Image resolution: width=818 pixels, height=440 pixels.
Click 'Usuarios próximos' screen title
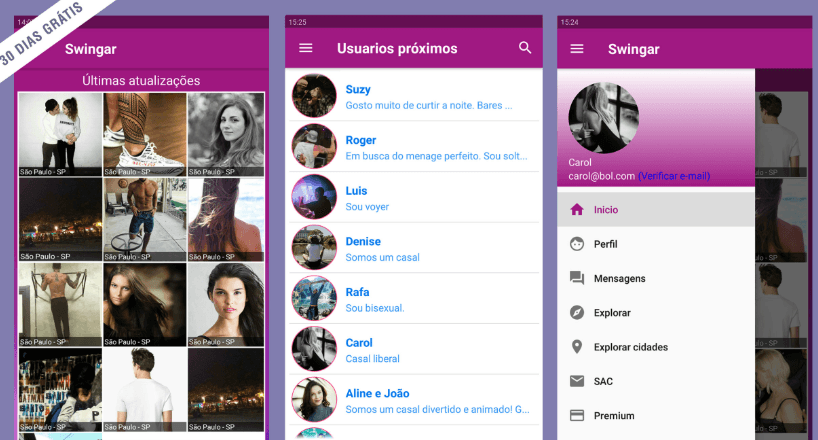(x=397, y=49)
